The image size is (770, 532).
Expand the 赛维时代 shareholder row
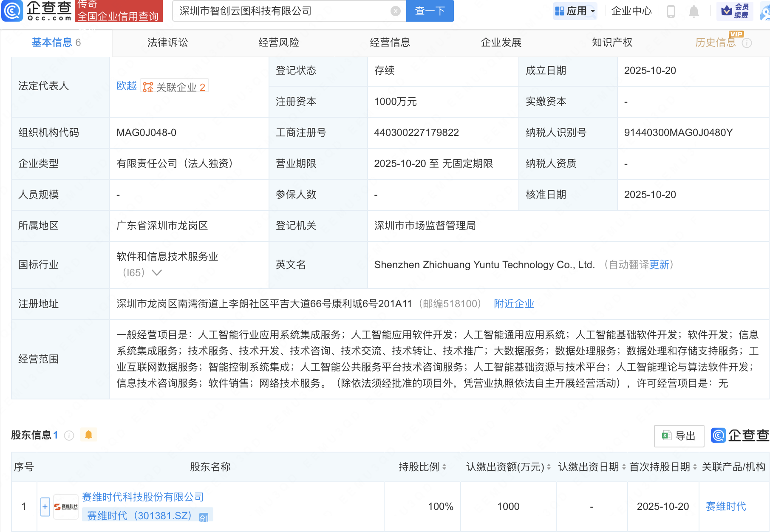click(x=45, y=507)
